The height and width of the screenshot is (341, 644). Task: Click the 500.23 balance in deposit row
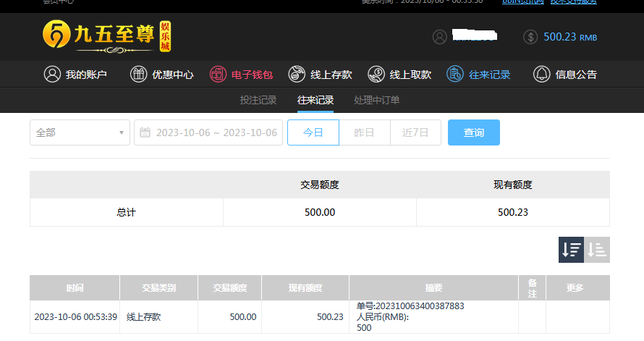330,317
